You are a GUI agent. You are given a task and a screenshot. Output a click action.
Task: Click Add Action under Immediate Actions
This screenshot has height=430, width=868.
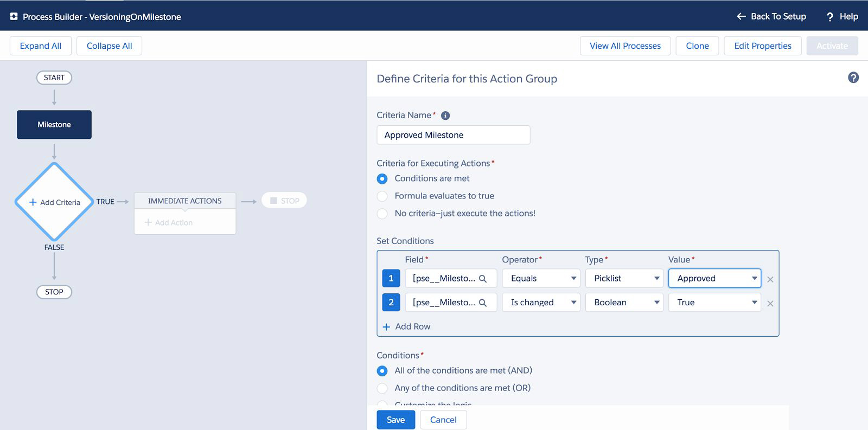click(169, 222)
